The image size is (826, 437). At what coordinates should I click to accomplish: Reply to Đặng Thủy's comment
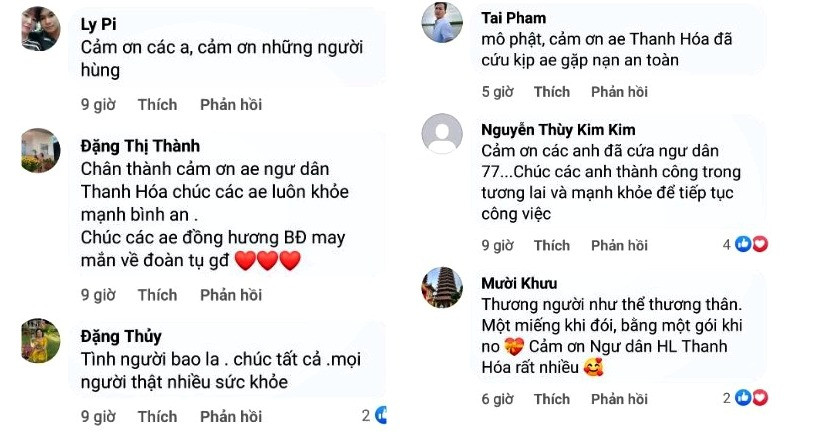click(x=230, y=416)
